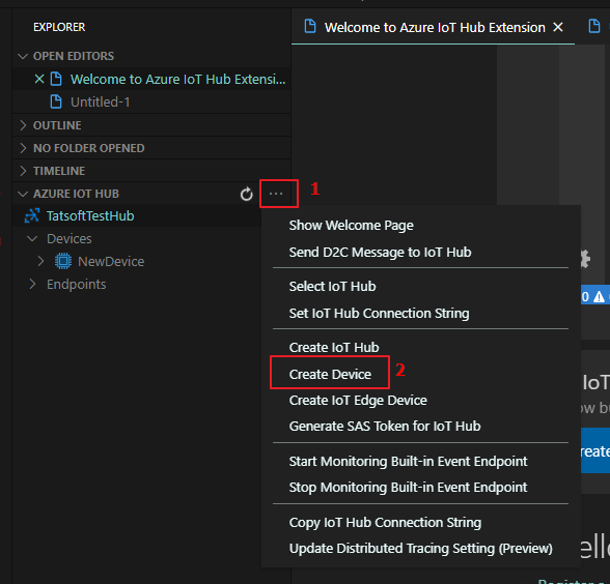Open the Azure IoT Hub more actions ellipsis
The width and height of the screenshot is (610, 584).
[277, 193]
